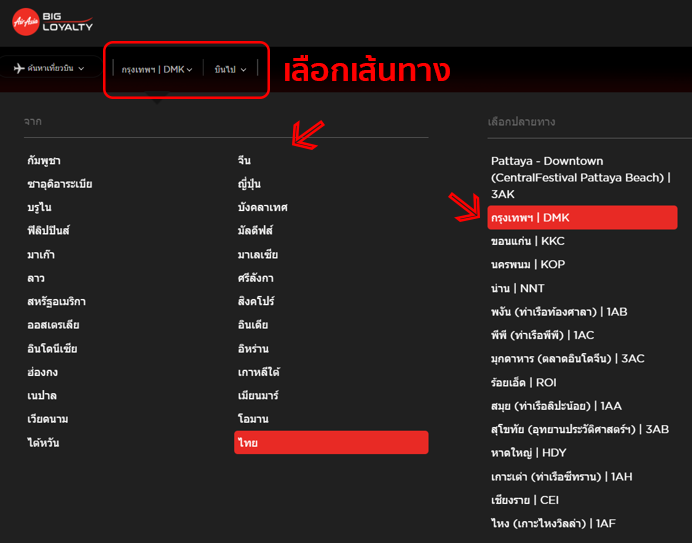The image size is (692, 543).
Task: Select กัมพูชา as the origin country
Action: coord(44,160)
